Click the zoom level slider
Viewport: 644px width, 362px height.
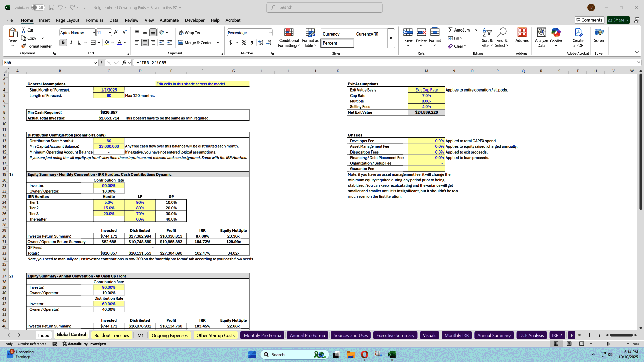click(608, 344)
